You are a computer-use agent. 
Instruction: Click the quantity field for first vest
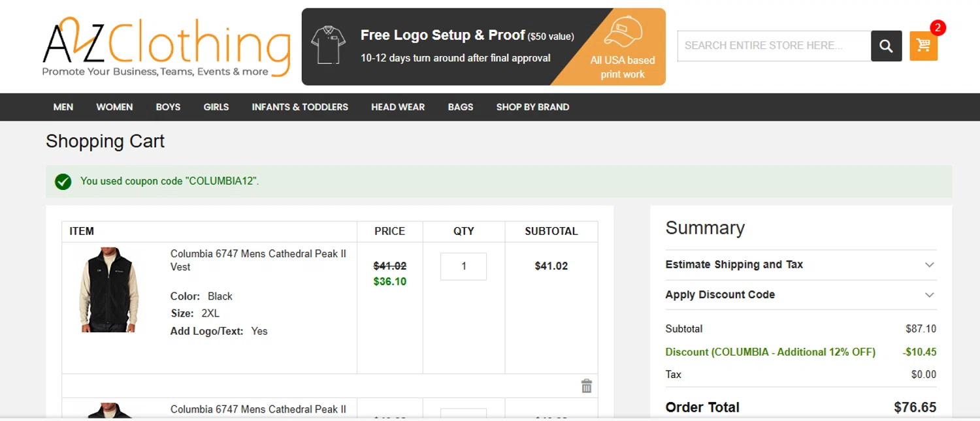click(464, 266)
